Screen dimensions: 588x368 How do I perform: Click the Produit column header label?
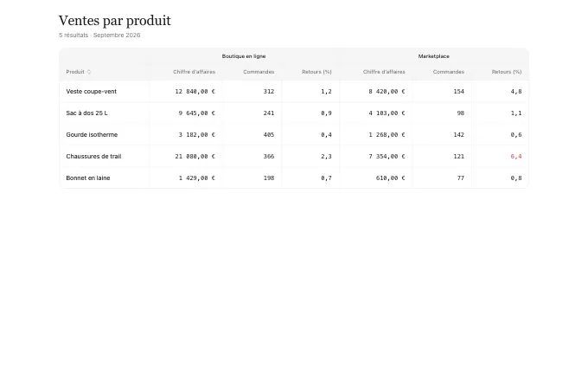point(75,72)
